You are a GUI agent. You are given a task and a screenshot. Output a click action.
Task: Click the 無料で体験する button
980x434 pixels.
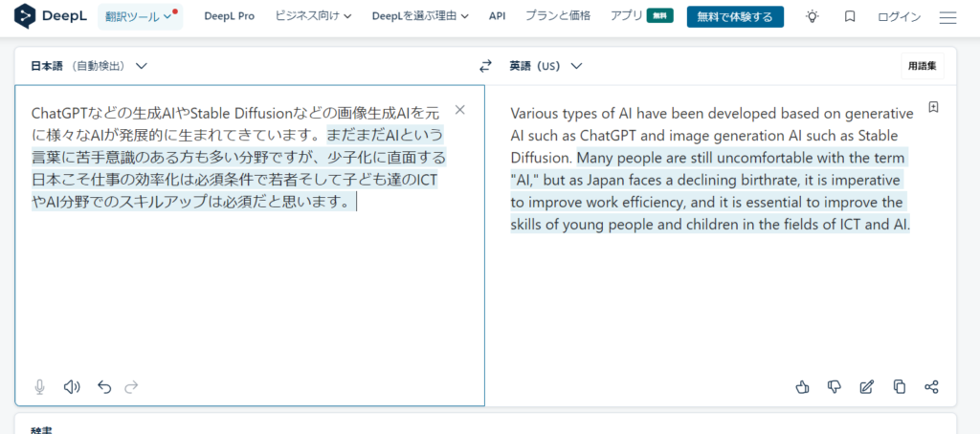tap(735, 16)
